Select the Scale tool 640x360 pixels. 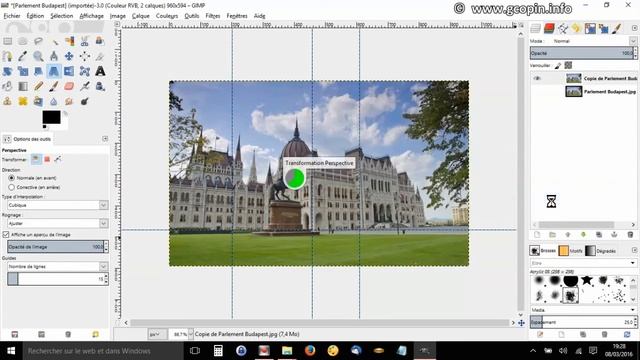(23, 71)
